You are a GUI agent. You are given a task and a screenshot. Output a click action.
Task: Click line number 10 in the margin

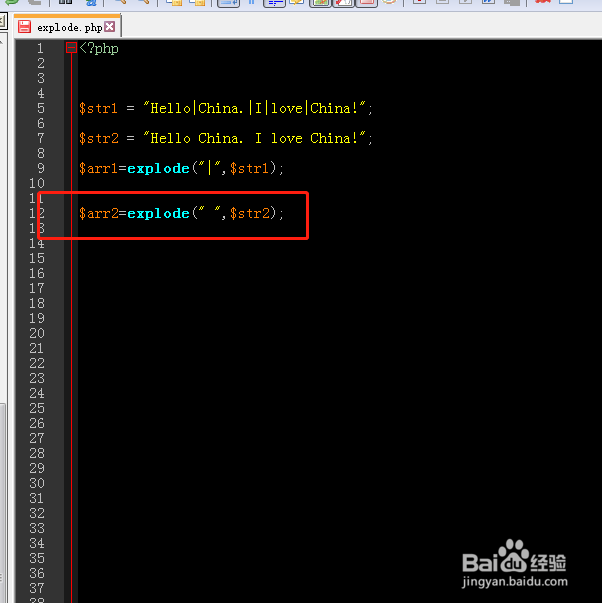pyautogui.click(x=37, y=183)
